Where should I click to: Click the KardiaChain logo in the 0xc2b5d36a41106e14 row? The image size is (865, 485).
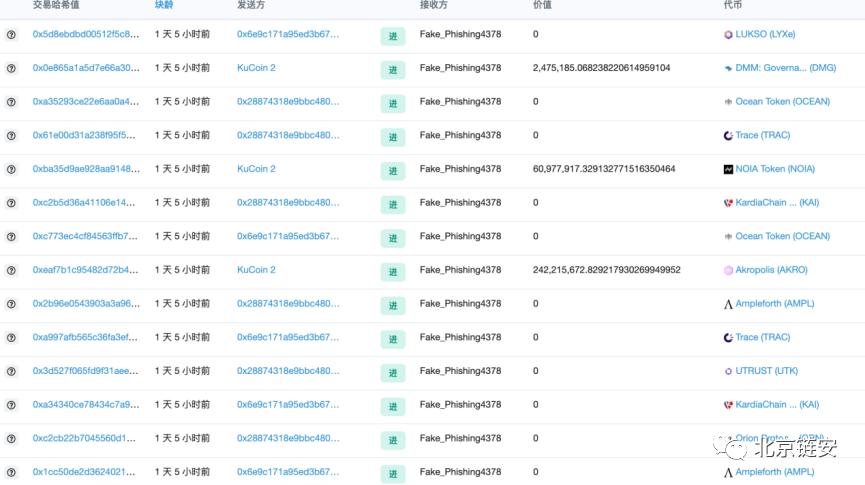click(x=728, y=203)
